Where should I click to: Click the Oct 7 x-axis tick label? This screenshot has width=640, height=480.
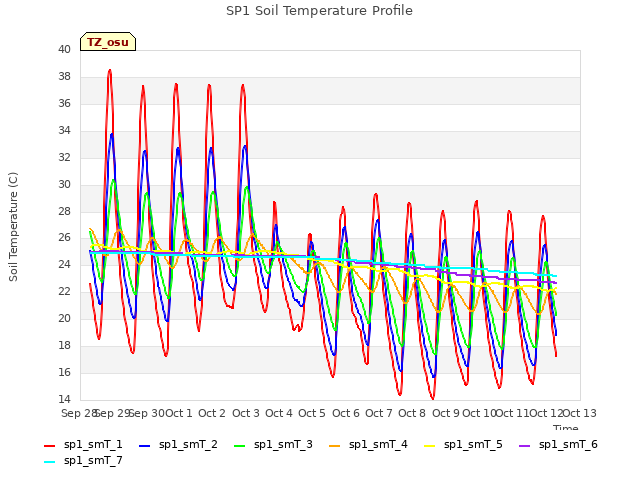point(379,413)
